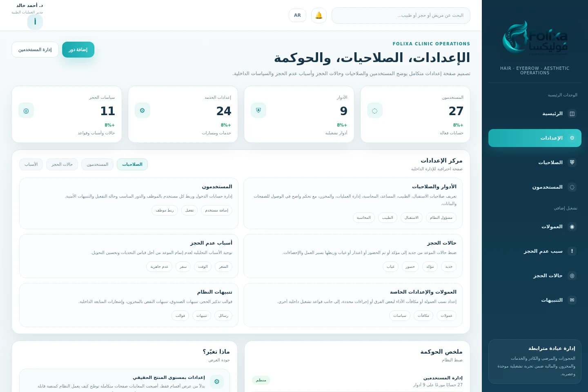588x392 pixels.
Task: Click the gear icon beside الإعدادات in sidebar
Action: point(572,138)
